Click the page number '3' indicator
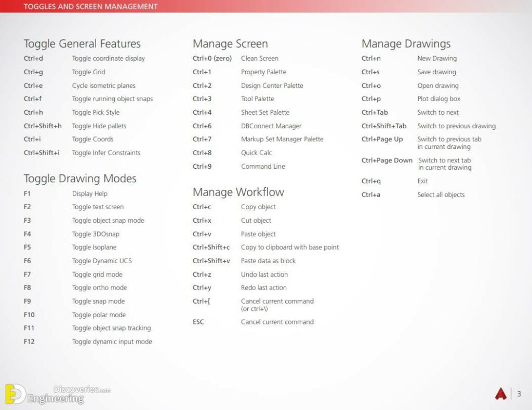 (521, 393)
